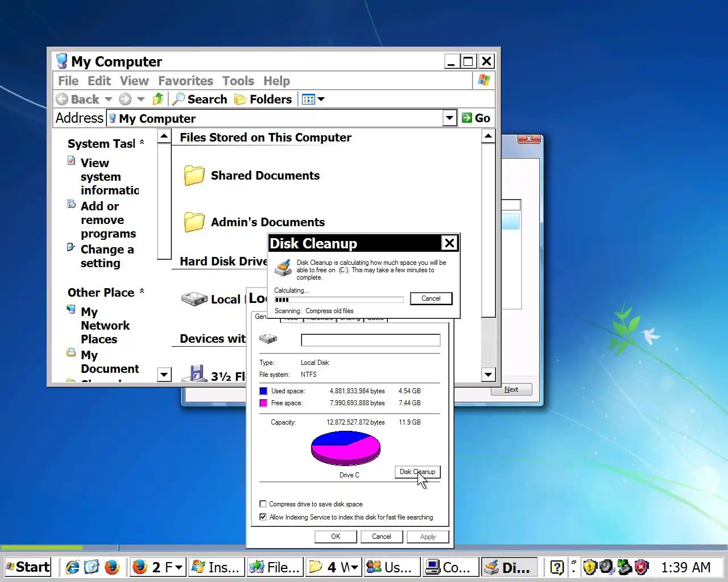The height and width of the screenshot is (582, 728).
Task: Switch to the File... taskbar window
Action: point(275,567)
